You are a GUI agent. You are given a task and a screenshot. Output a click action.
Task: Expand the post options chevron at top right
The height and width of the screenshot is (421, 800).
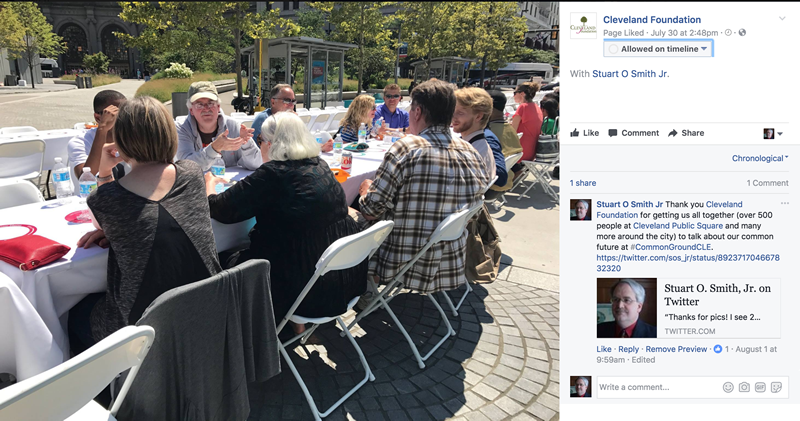(x=782, y=19)
